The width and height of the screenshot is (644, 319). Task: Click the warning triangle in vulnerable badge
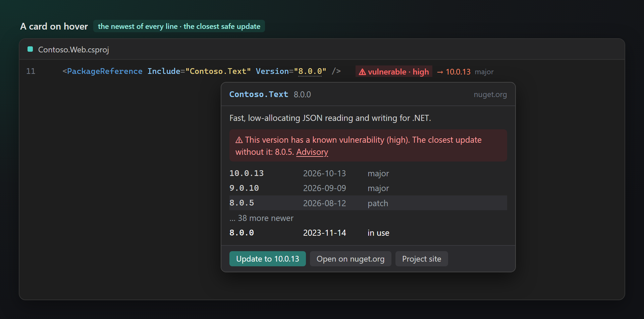point(362,72)
